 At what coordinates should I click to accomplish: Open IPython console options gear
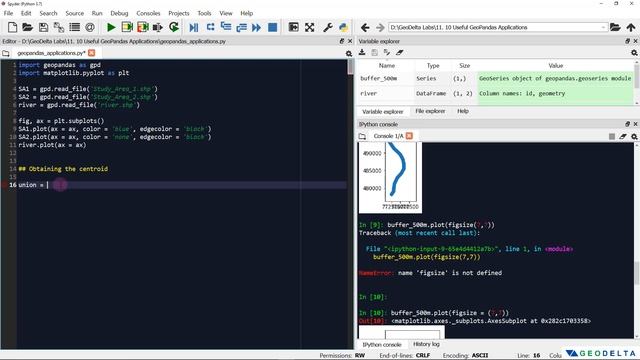634,136
